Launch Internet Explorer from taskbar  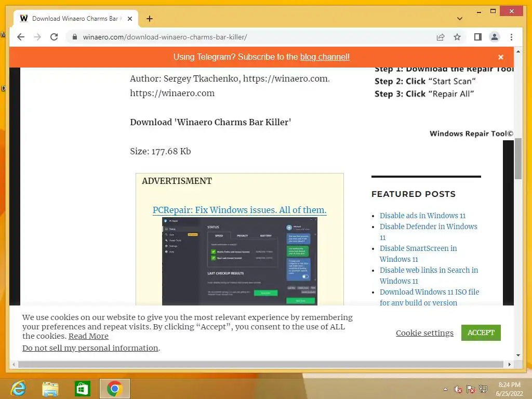pos(18,389)
